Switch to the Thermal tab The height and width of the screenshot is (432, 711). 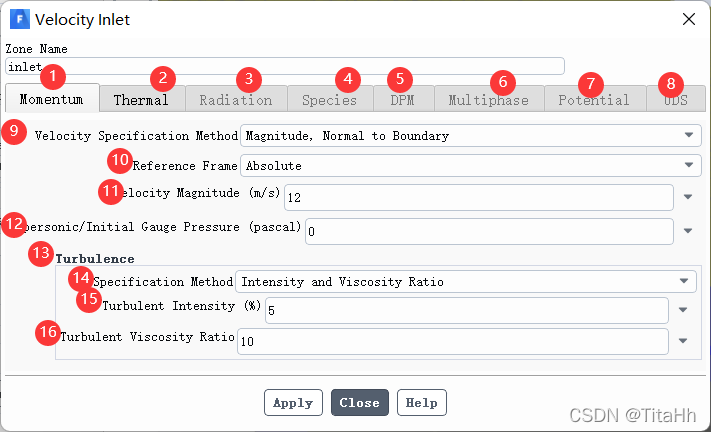click(141, 100)
